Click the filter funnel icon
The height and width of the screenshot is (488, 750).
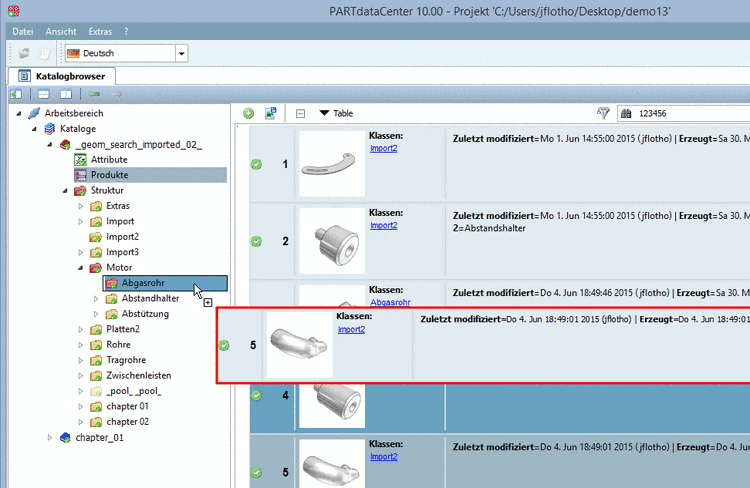tap(603, 113)
